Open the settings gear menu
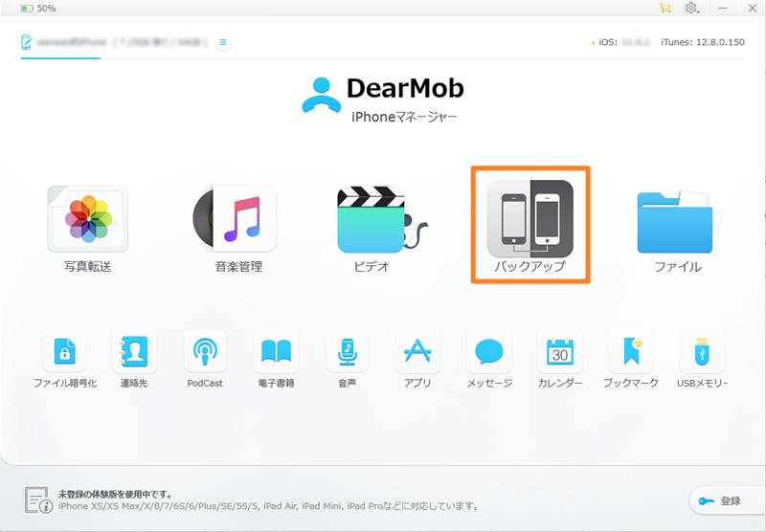 coord(691,8)
